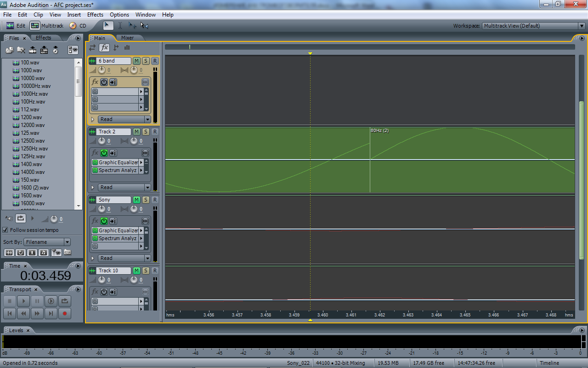Show Effects (fx) view in Main panel
The height and width of the screenshot is (368, 588).
pos(105,47)
